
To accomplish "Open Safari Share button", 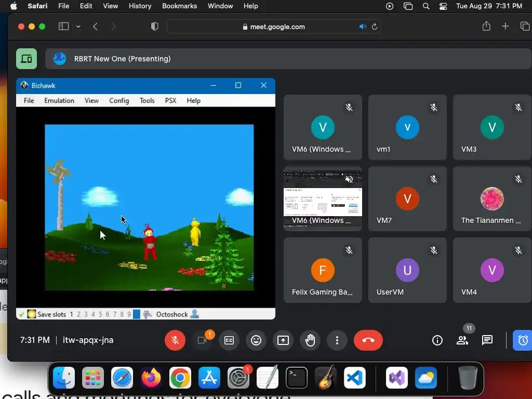I will pyautogui.click(x=486, y=26).
